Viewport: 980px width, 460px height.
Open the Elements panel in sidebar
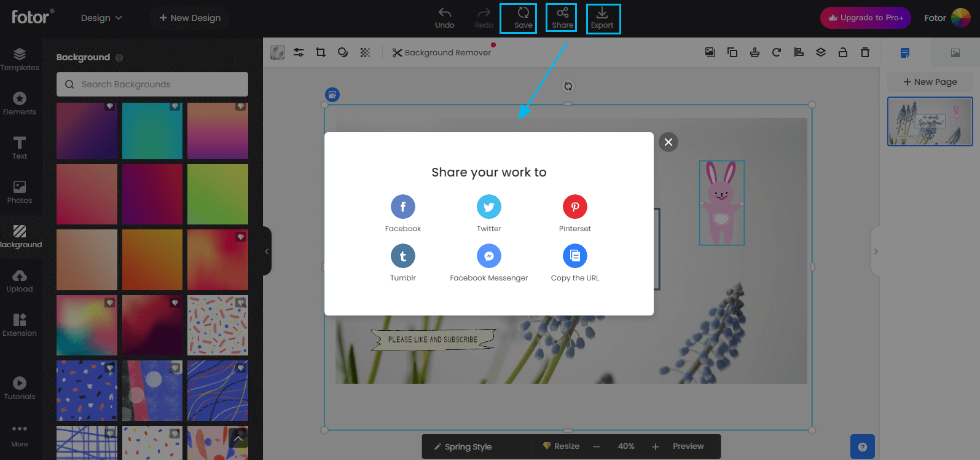pos(20,104)
